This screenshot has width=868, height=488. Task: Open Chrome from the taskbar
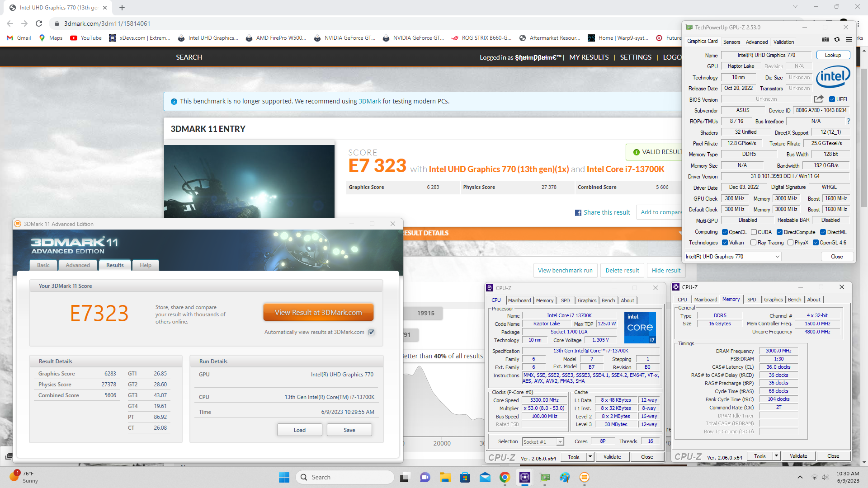[x=505, y=477]
